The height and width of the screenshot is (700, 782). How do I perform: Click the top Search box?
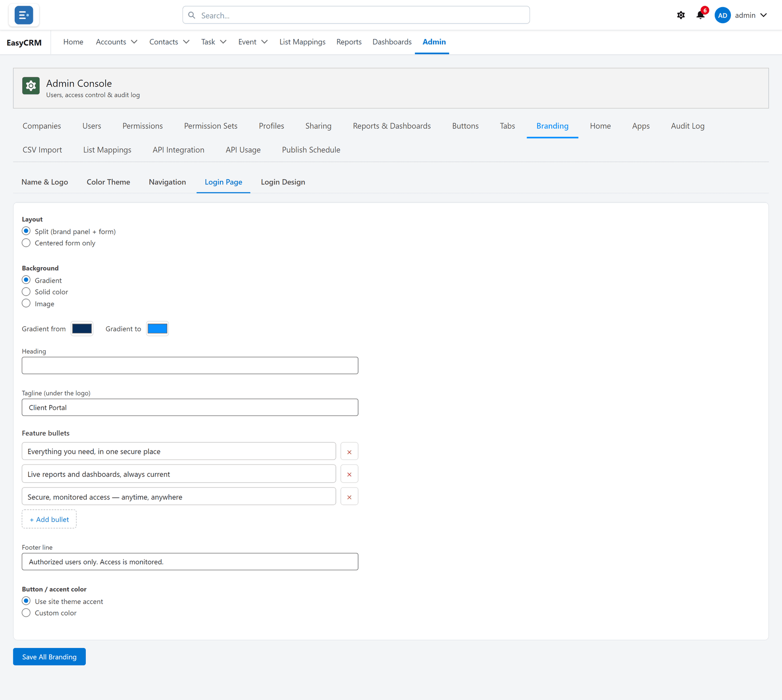pyautogui.click(x=356, y=15)
